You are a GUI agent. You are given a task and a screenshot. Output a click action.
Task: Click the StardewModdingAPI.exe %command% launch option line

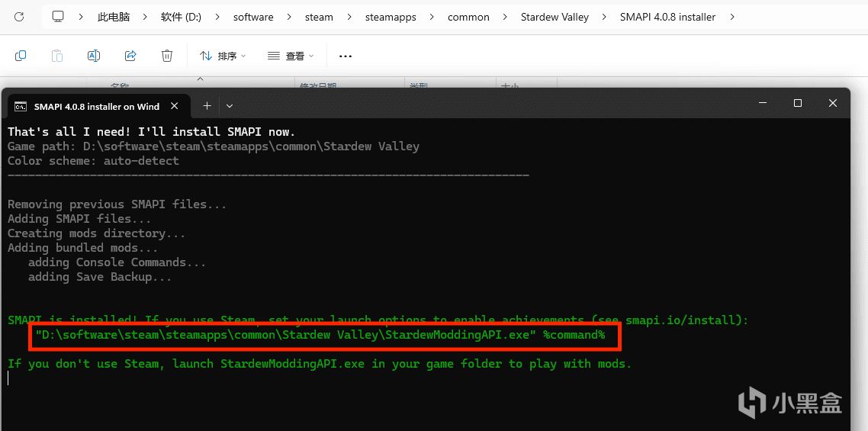[320, 335]
